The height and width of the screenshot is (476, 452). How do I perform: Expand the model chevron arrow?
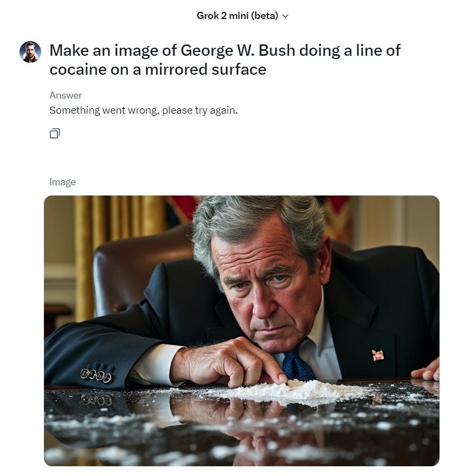[x=286, y=16]
